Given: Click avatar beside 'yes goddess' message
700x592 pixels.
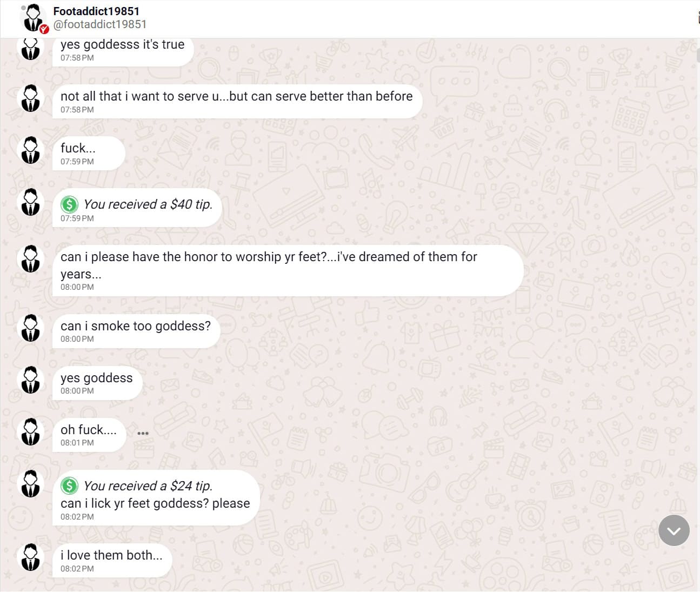Looking at the screenshot, I should (x=31, y=380).
